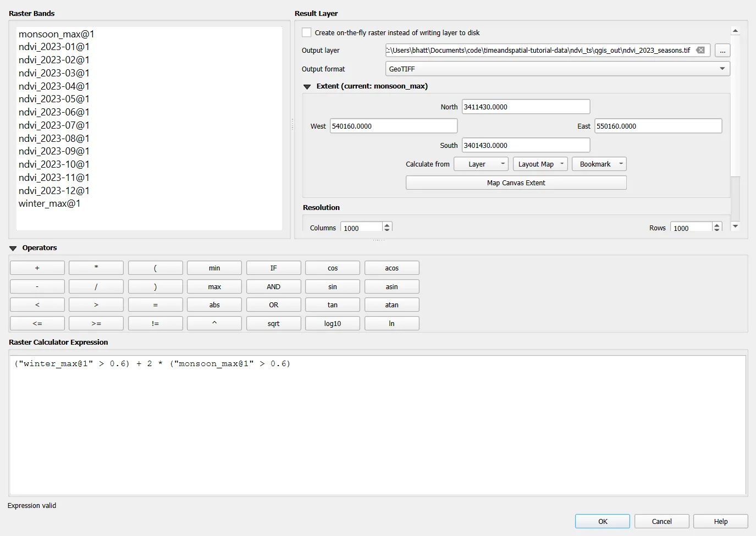Select ndvi_2023-06@1 band
This screenshot has width=756, height=536.
[x=54, y=112]
